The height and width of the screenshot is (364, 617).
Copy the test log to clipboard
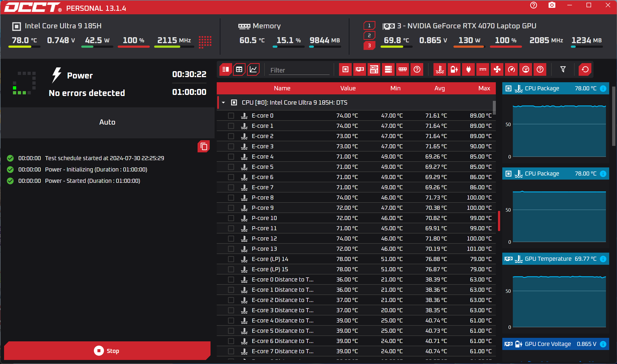204,146
